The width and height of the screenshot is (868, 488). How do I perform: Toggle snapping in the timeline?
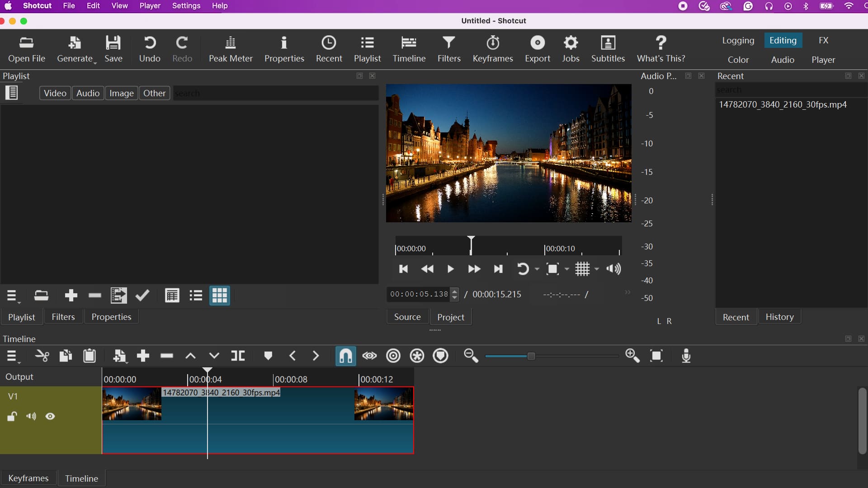tap(345, 356)
